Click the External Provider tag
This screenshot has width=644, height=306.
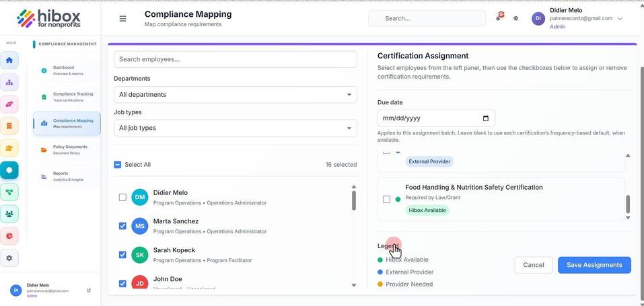pyautogui.click(x=429, y=161)
